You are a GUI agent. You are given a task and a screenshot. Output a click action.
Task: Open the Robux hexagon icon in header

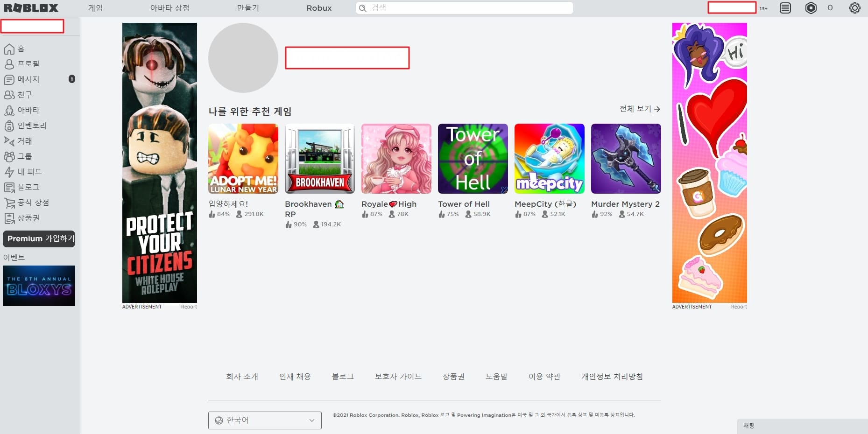point(811,8)
